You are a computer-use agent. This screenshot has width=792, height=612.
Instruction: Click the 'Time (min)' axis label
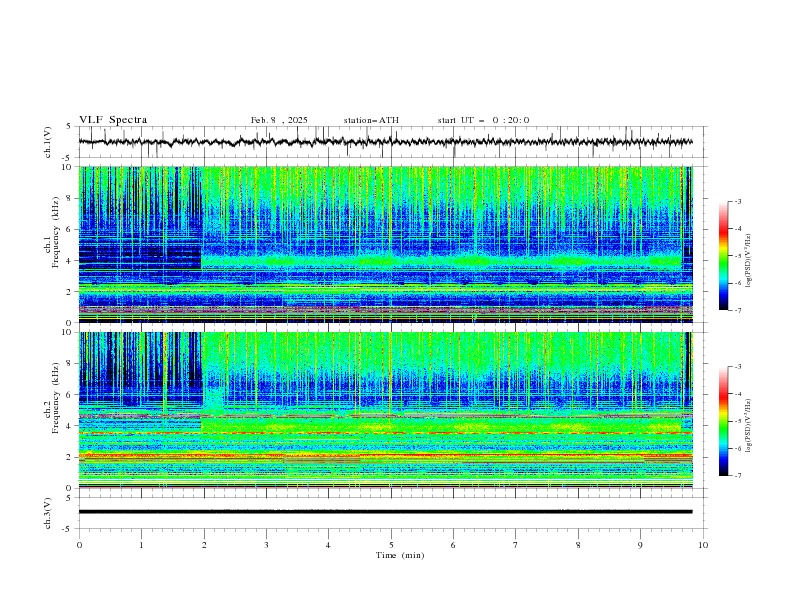(x=400, y=555)
